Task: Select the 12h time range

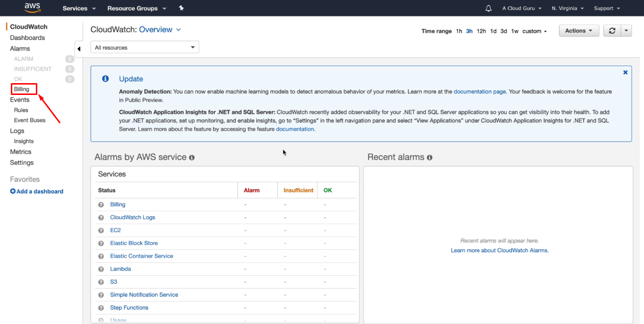Action: click(481, 31)
